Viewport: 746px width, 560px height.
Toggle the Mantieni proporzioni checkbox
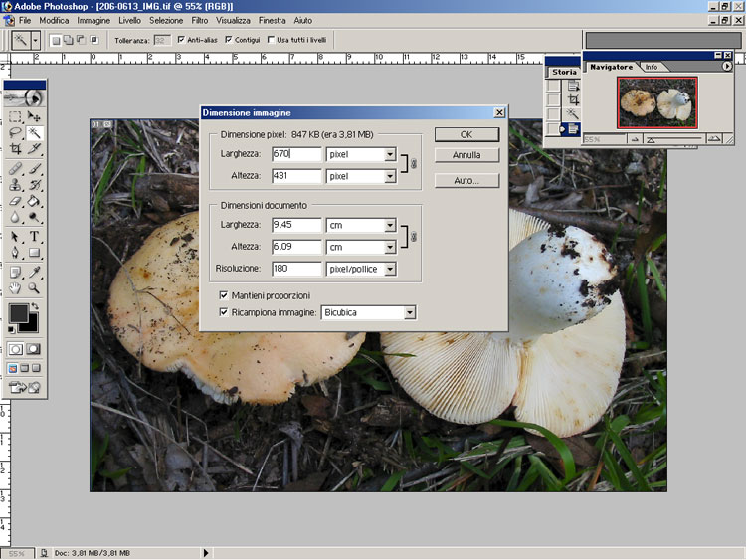pyautogui.click(x=223, y=295)
